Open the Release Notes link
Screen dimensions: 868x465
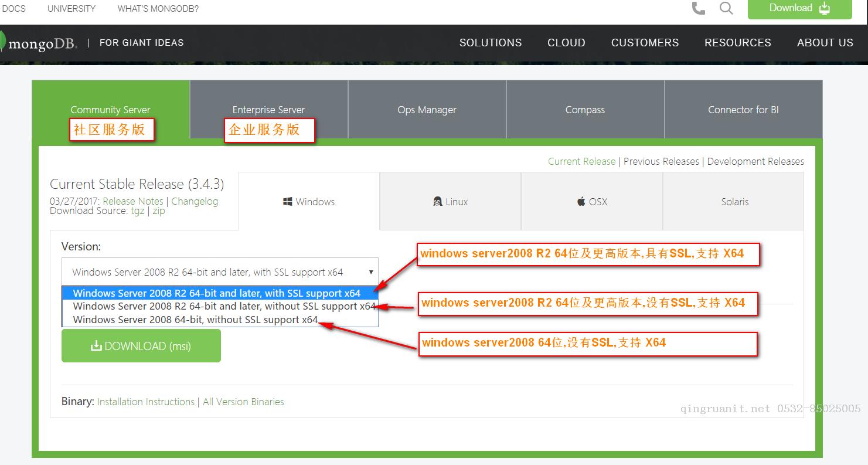coord(133,201)
